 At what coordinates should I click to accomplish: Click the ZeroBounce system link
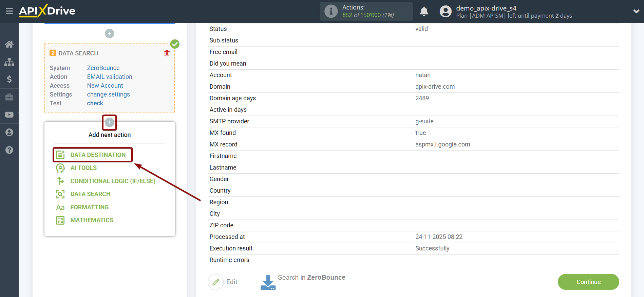pyautogui.click(x=103, y=68)
